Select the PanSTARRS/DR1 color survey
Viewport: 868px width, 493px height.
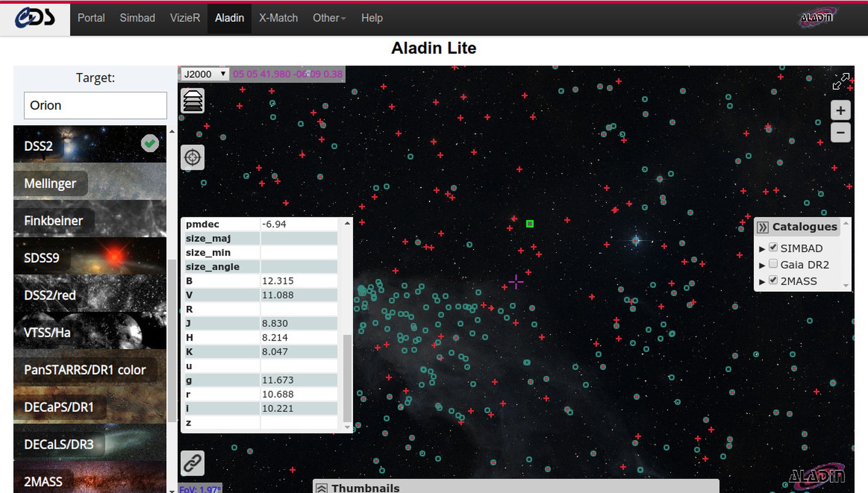coord(90,369)
